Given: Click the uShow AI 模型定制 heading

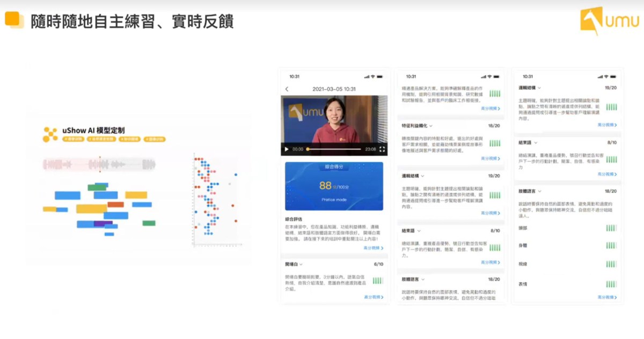Looking at the screenshot, I should (93, 130).
